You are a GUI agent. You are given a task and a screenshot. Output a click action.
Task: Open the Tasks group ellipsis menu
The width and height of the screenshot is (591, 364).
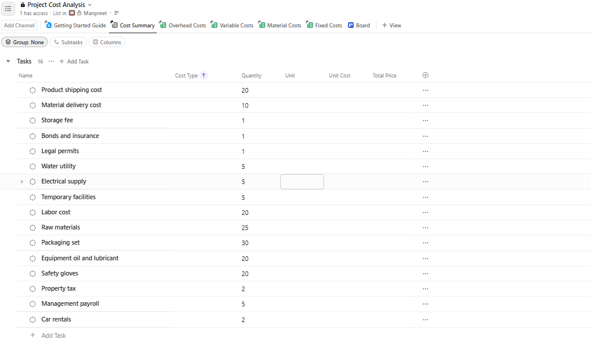[x=51, y=61]
